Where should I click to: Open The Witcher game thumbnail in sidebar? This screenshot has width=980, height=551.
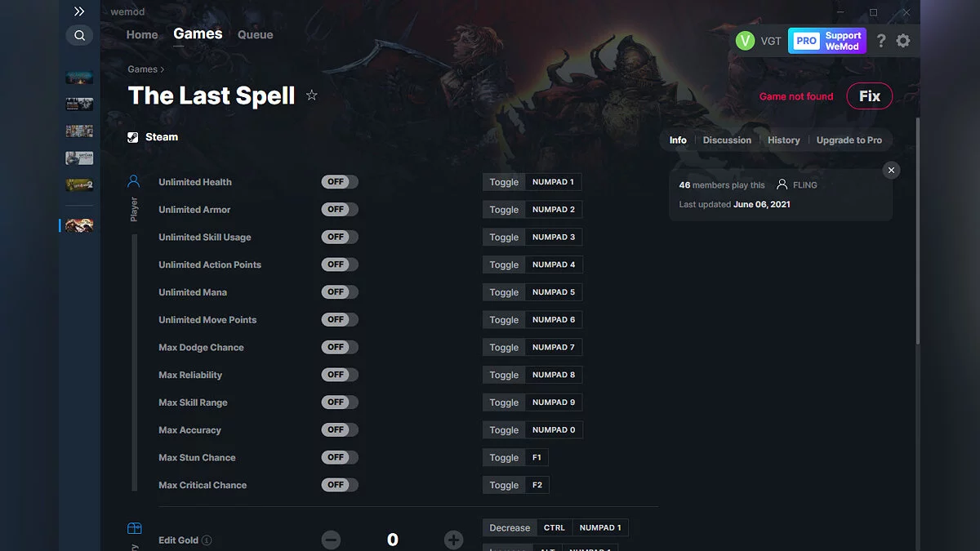[x=78, y=158]
